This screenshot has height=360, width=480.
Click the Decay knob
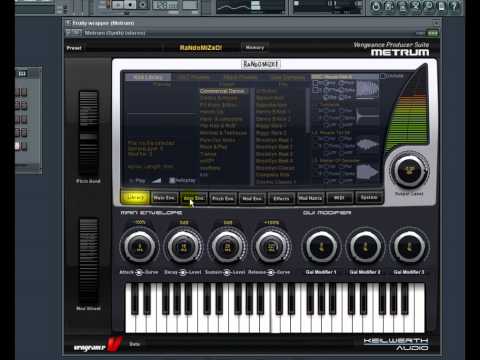pyautogui.click(x=183, y=247)
